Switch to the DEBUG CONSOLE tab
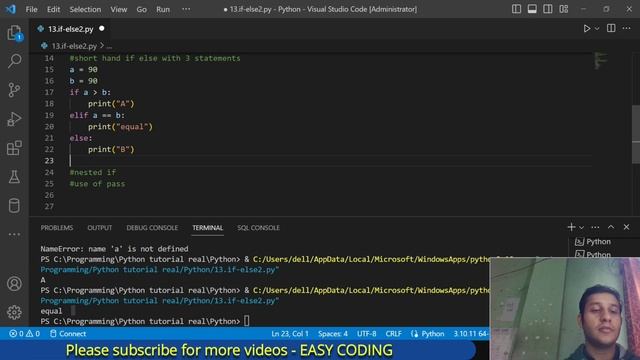Screen dimensions: 640x360 152,228
